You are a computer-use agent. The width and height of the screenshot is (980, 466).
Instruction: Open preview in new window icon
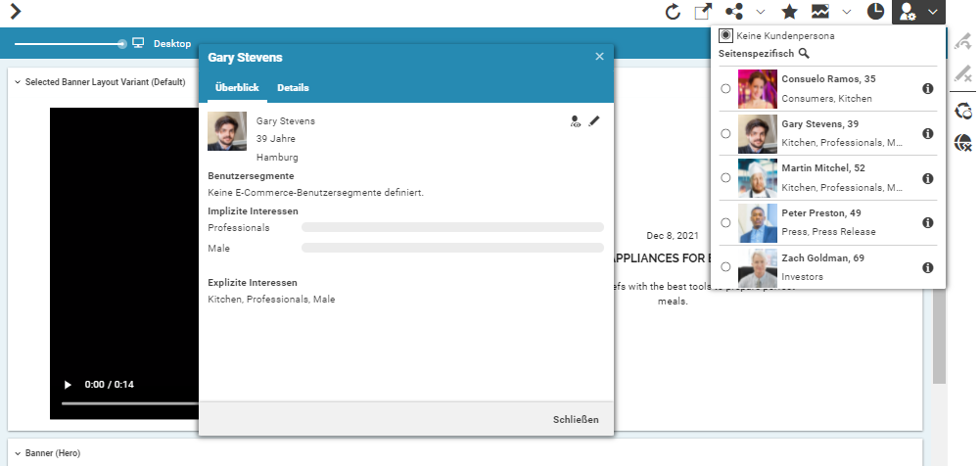click(702, 12)
